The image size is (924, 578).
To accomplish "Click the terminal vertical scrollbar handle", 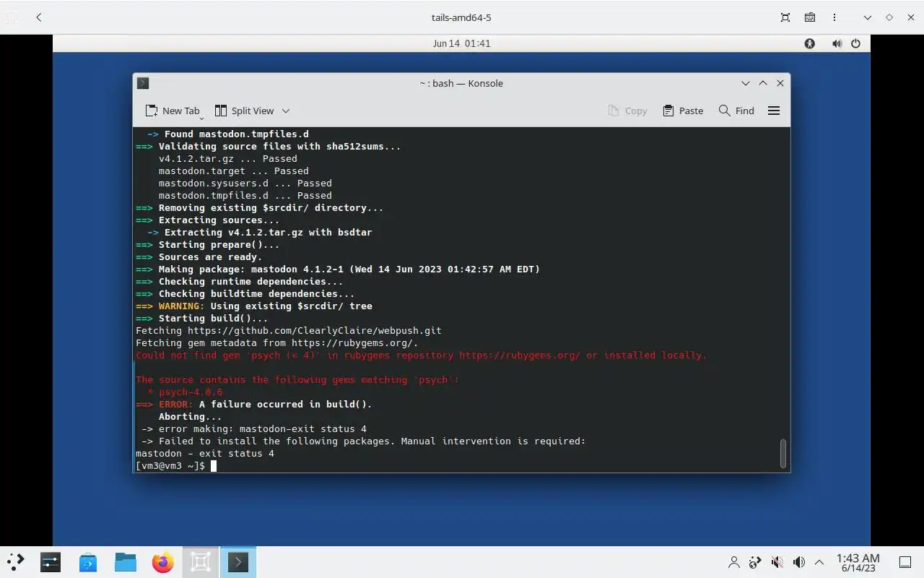I will coord(783,453).
